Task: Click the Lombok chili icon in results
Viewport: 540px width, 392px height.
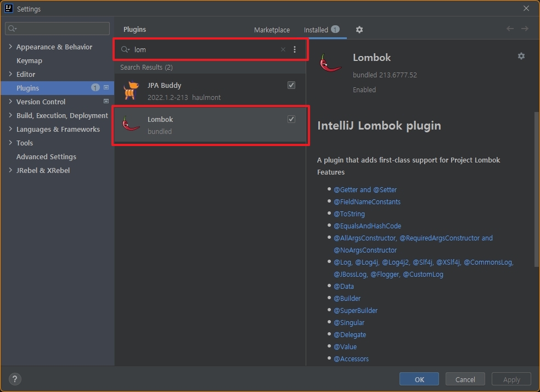Action: pos(131,124)
